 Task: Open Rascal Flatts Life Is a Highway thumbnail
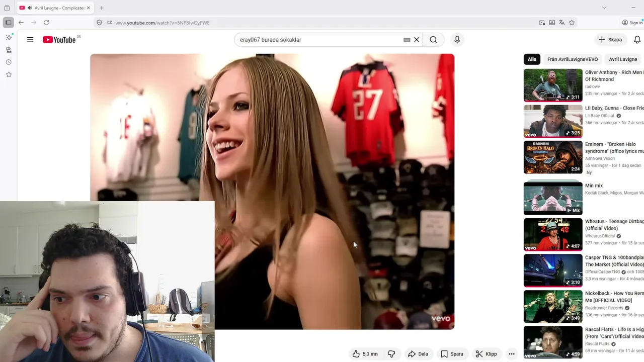pos(553,343)
